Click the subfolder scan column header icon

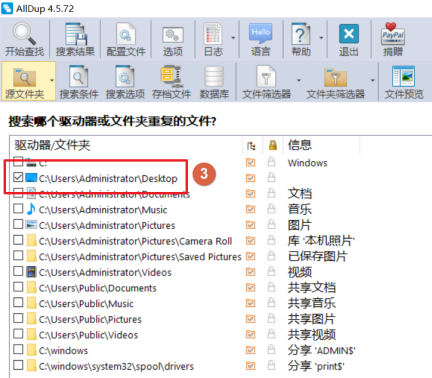pos(251,146)
